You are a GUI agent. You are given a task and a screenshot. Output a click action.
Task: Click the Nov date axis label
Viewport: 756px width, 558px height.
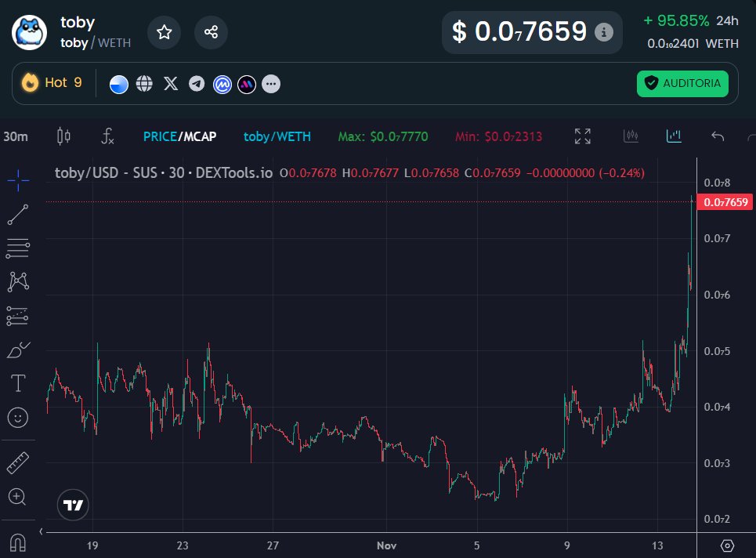coord(386,545)
